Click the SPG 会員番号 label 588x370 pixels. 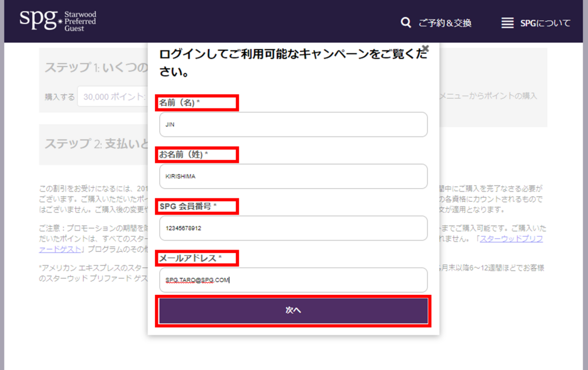pyautogui.click(x=188, y=207)
